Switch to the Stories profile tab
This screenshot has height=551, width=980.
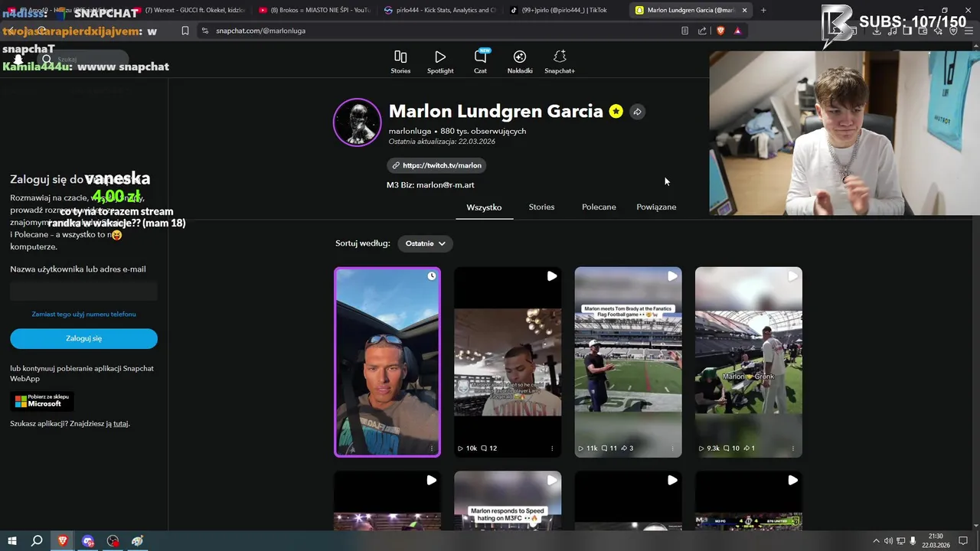pyautogui.click(x=541, y=207)
